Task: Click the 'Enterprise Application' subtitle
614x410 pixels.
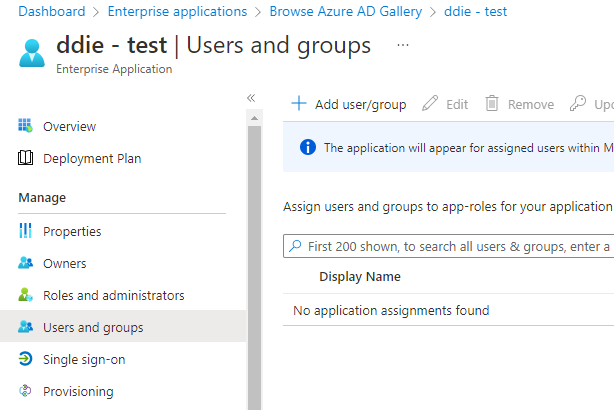Action: pos(114,69)
